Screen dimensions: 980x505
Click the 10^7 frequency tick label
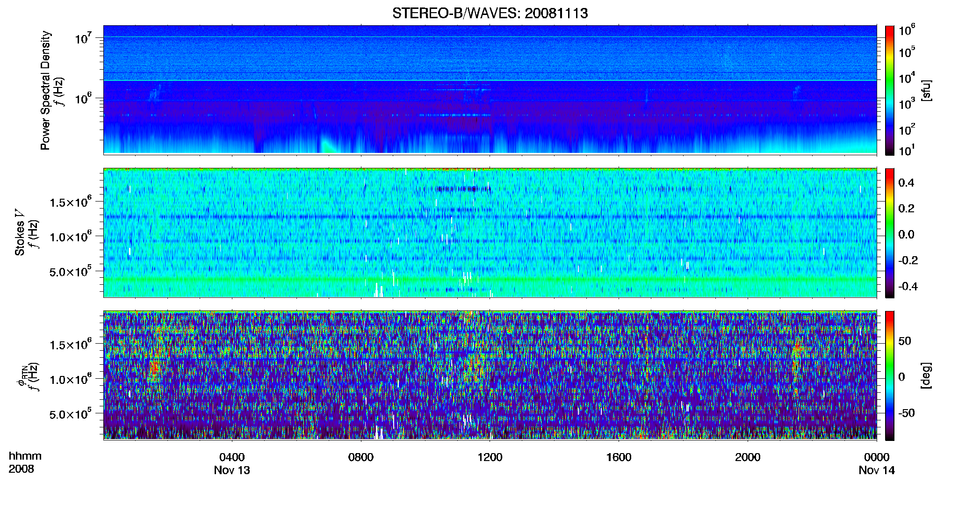(83, 37)
